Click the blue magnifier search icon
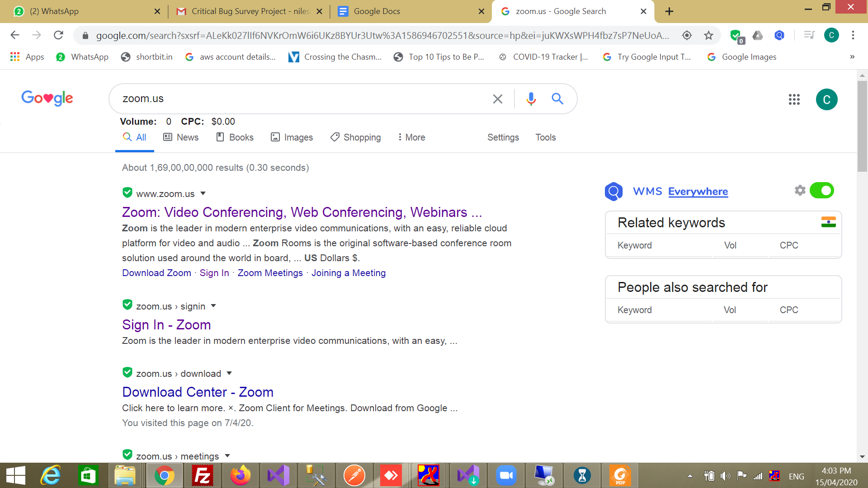Image resolution: width=868 pixels, height=488 pixels. tap(557, 99)
